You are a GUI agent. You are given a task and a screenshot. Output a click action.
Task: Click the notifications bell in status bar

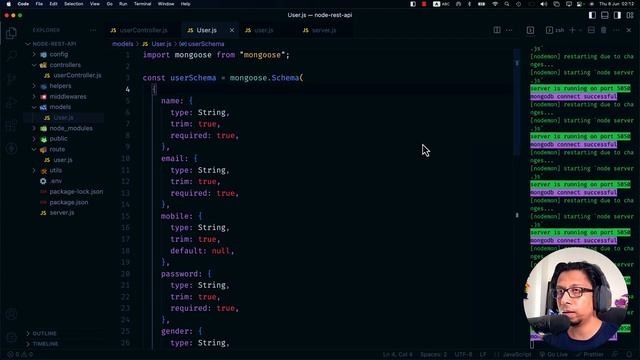[629, 355]
